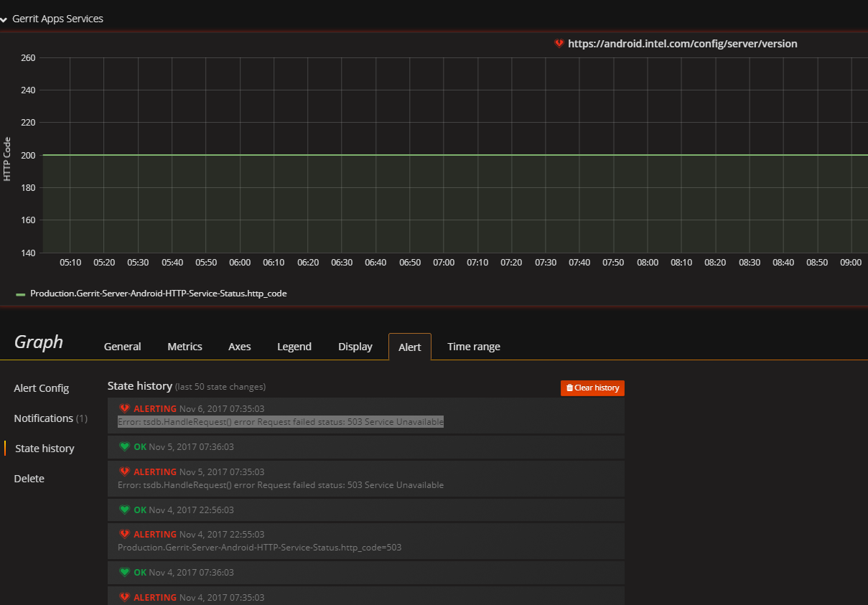Click OK label dated Nov 4, 2017 22:56:03

[140, 510]
